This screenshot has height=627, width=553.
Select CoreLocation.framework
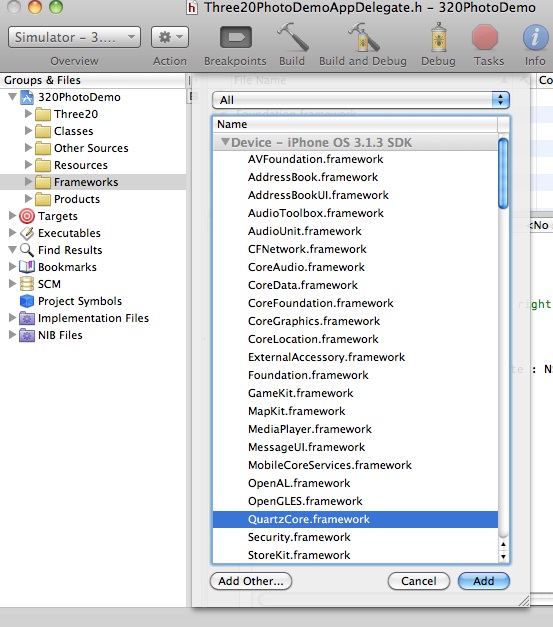pos(313,339)
